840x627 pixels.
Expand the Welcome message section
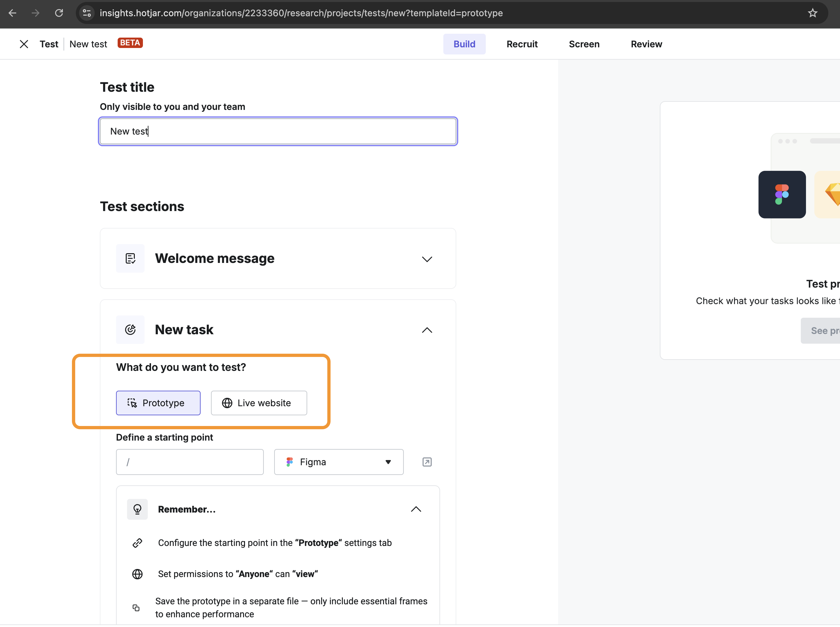pyautogui.click(x=427, y=259)
